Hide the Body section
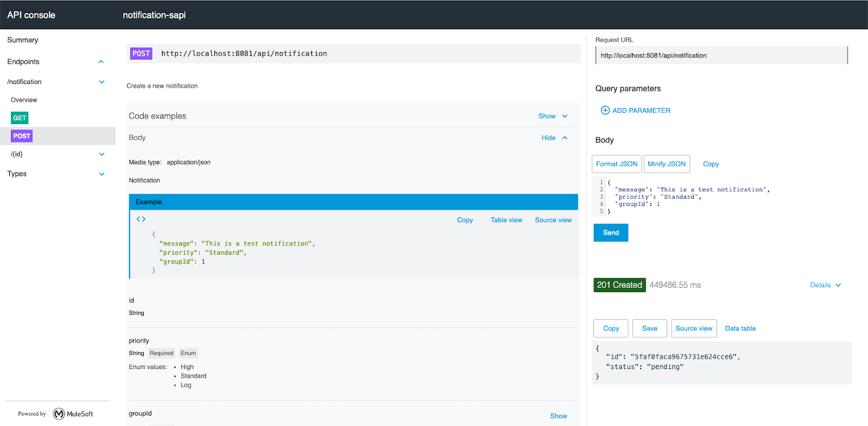868x426 pixels. click(x=554, y=138)
